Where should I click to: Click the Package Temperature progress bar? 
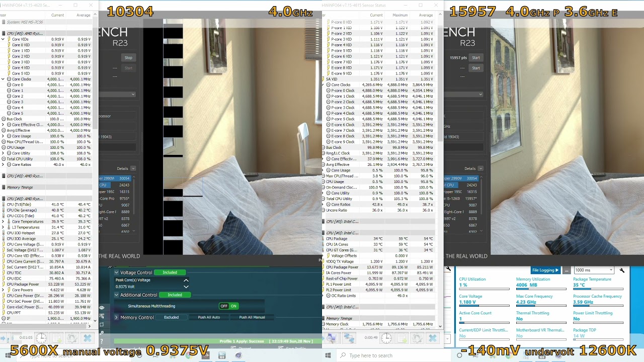point(598,289)
